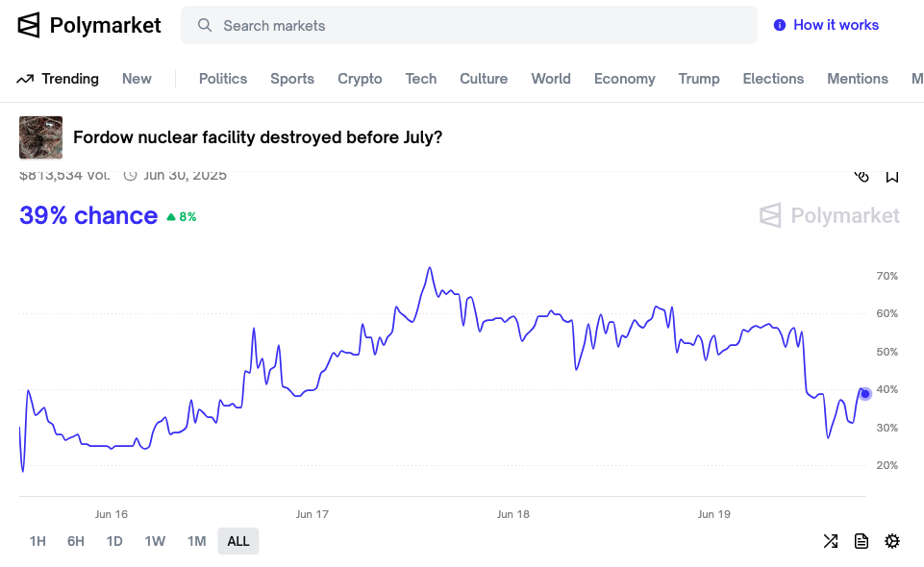Viewport: 924px width, 567px height.
Task: Open the document icon below chart
Action: point(862,541)
